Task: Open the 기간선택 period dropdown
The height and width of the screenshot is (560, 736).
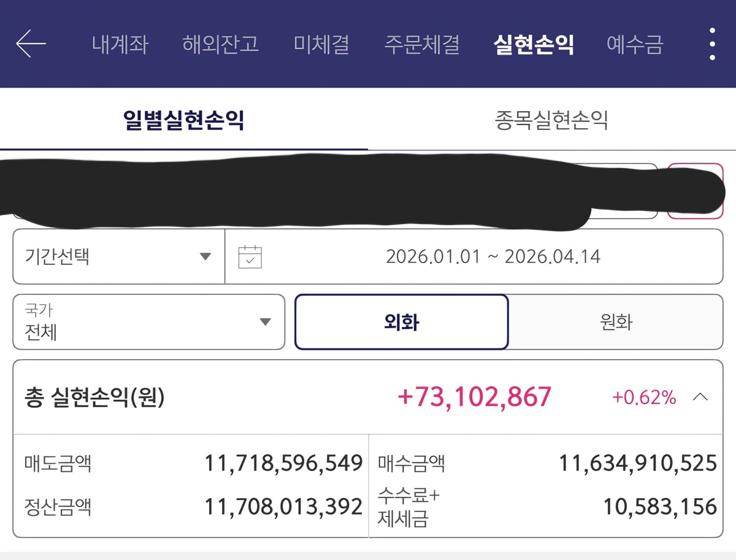Action: (x=118, y=256)
